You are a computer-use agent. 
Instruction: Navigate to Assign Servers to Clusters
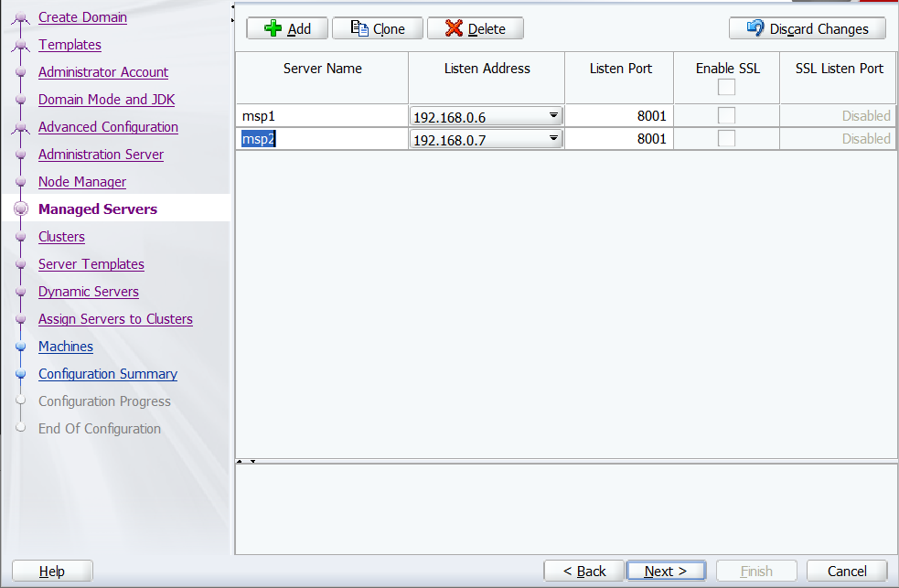[115, 319]
